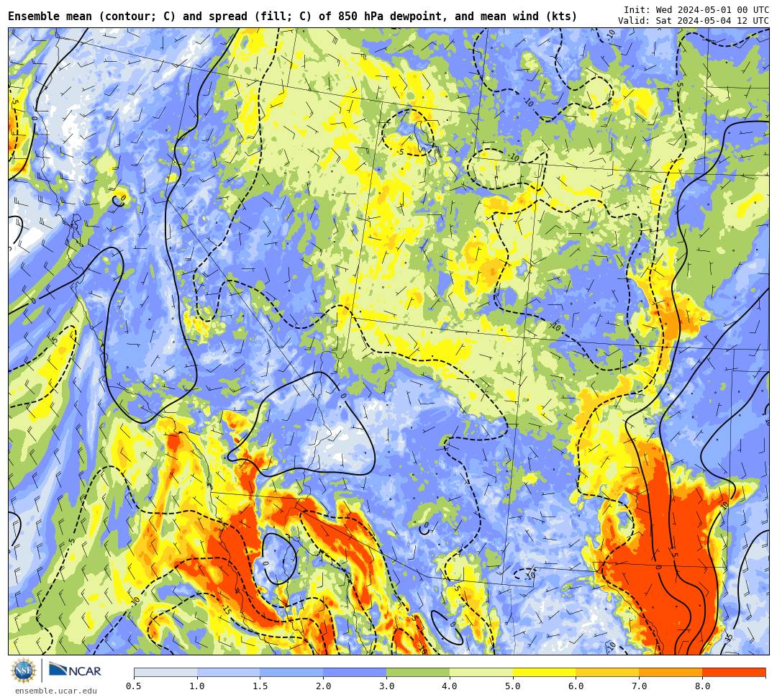Click the 2.0–3.0 blue color swatch

pyautogui.click(x=355, y=672)
